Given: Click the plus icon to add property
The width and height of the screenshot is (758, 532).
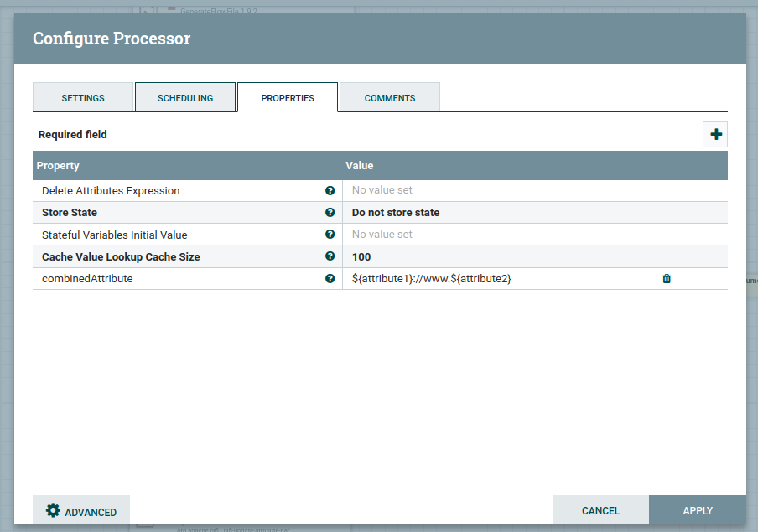Looking at the screenshot, I should [715, 134].
